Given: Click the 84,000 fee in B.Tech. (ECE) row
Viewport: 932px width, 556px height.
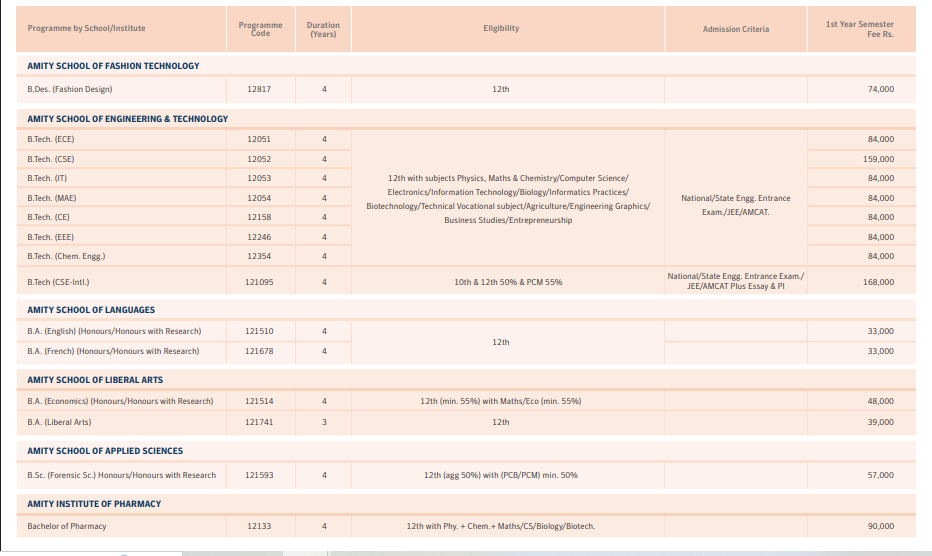Looking at the screenshot, I should [881, 139].
